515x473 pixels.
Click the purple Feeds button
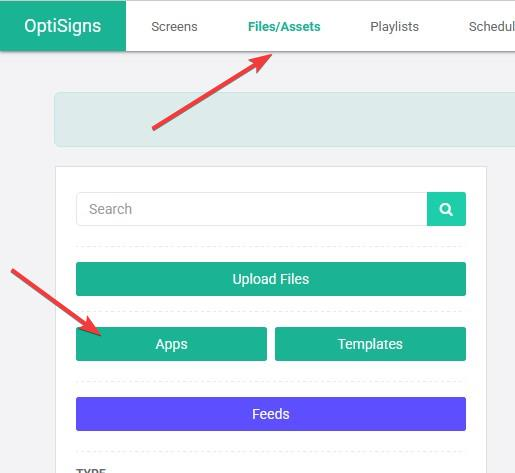click(271, 414)
